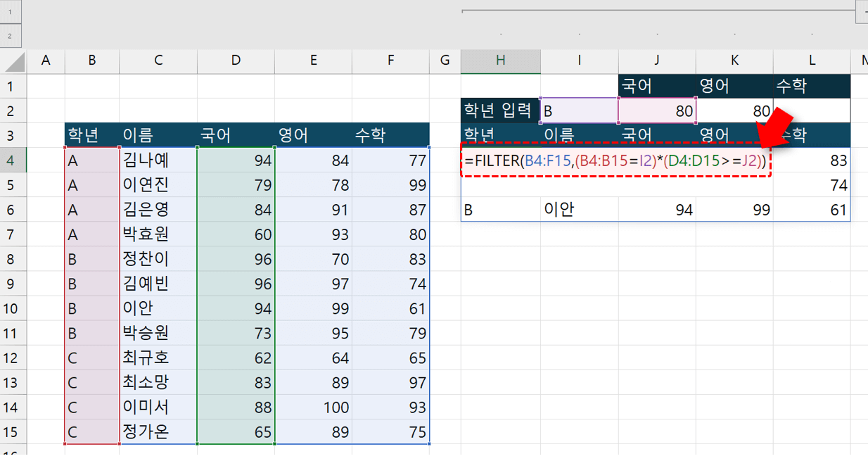Select the name cell 김예빈
The image size is (868, 461).
[x=158, y=284]
